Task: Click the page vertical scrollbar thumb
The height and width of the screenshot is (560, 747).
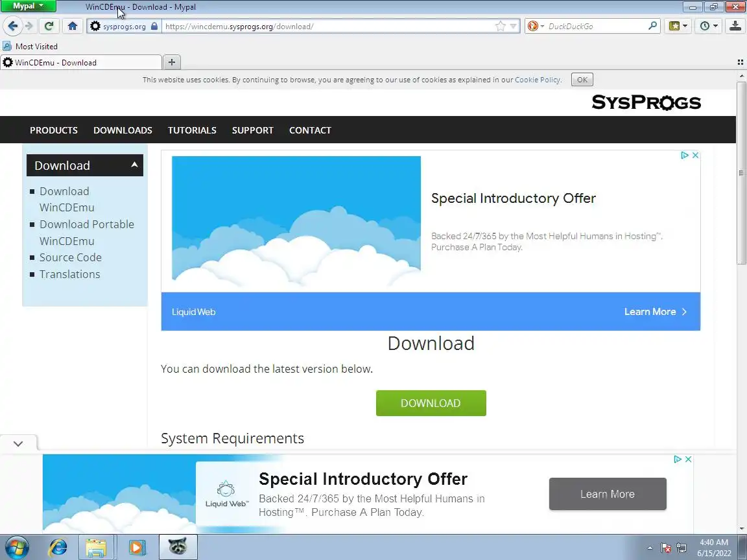Action: 741,173
